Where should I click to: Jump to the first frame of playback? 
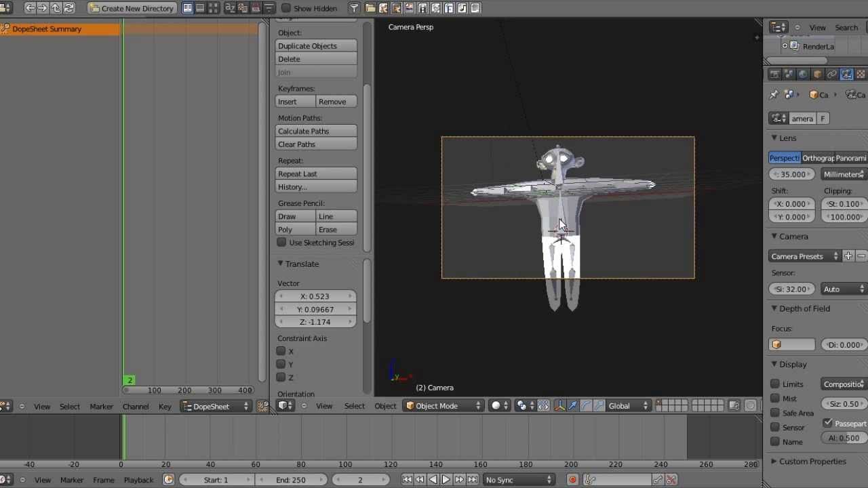click(x=407, y=480)
